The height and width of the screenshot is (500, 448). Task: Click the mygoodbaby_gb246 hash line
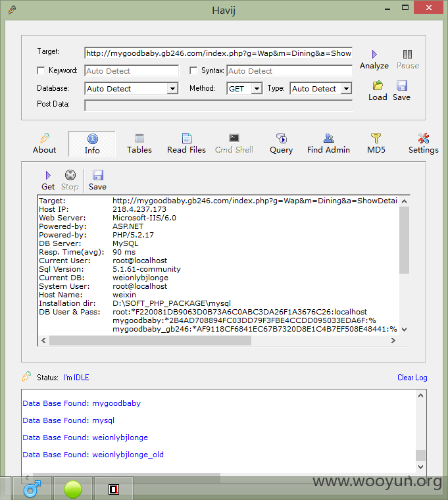pyautogui.click(x=255, y=329)
